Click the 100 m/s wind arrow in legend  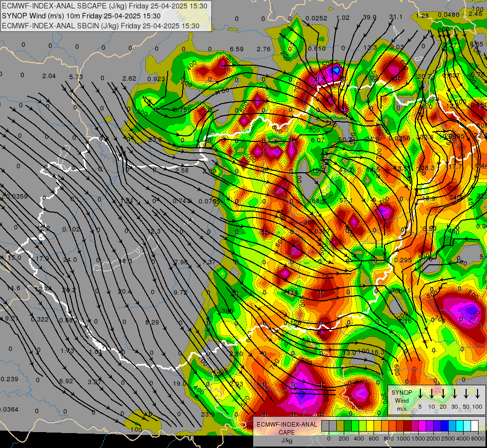click(478, 394)
